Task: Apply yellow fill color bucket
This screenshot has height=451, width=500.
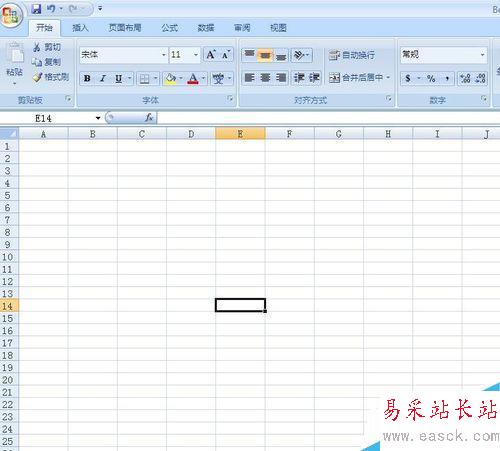Action: (170, 79)
